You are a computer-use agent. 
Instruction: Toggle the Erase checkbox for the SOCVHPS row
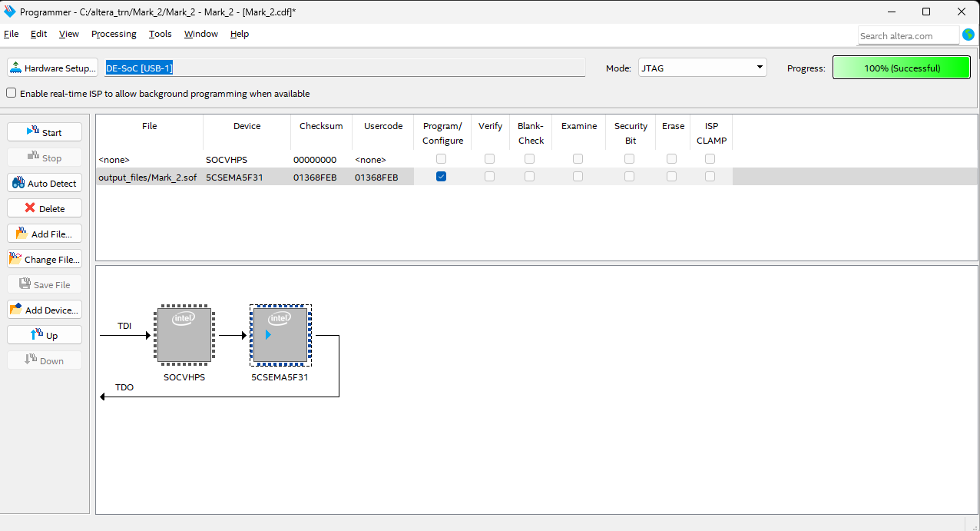671,158
